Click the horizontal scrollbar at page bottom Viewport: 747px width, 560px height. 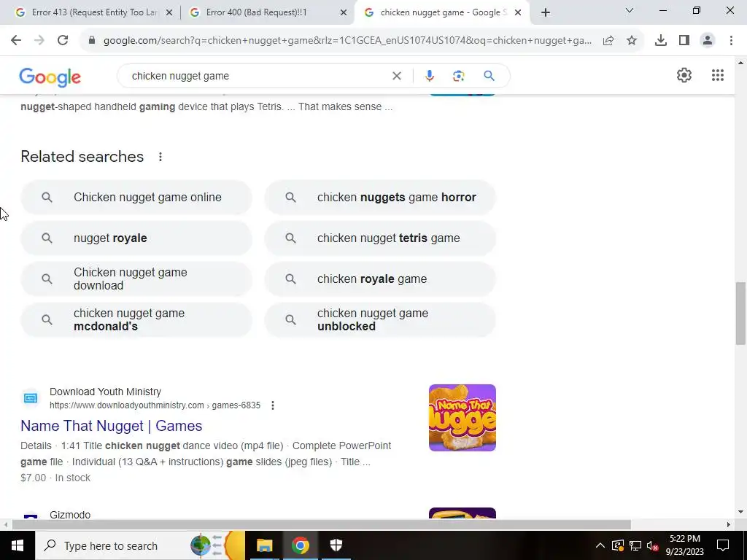(x=322, y=525)
